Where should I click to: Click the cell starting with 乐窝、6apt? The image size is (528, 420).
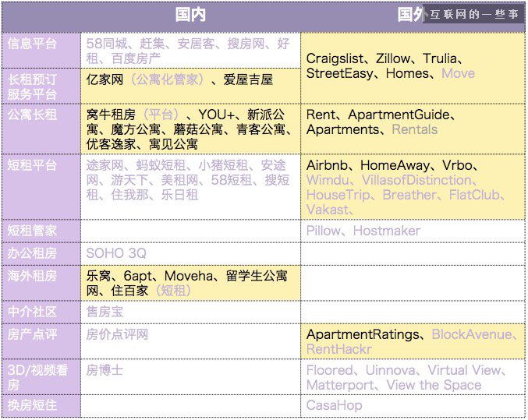pos(190,283)
